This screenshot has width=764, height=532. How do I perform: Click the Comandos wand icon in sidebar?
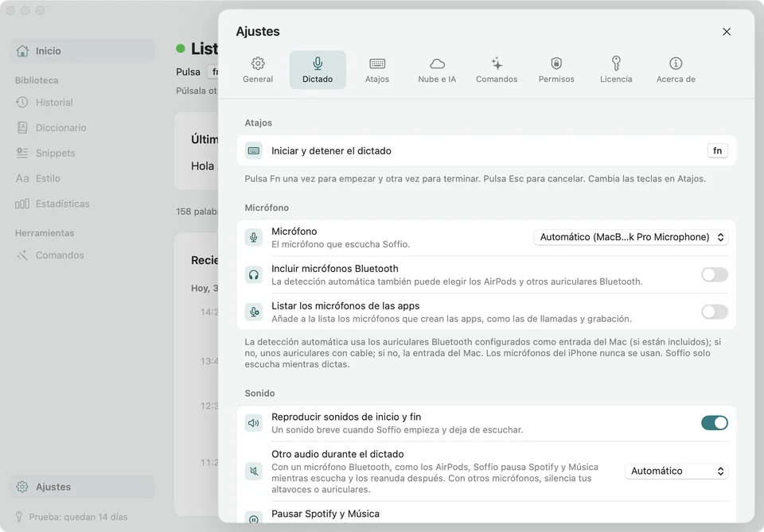tap(22, 255)
